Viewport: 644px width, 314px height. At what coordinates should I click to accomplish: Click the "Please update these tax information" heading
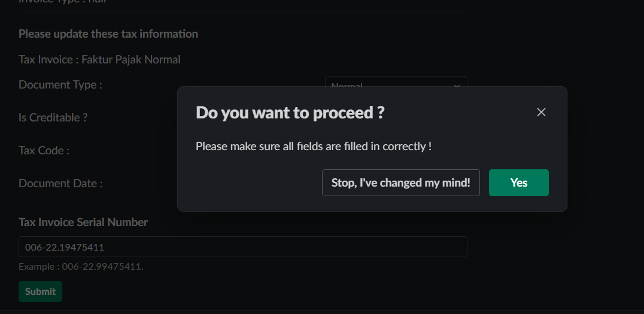point(108,34)
